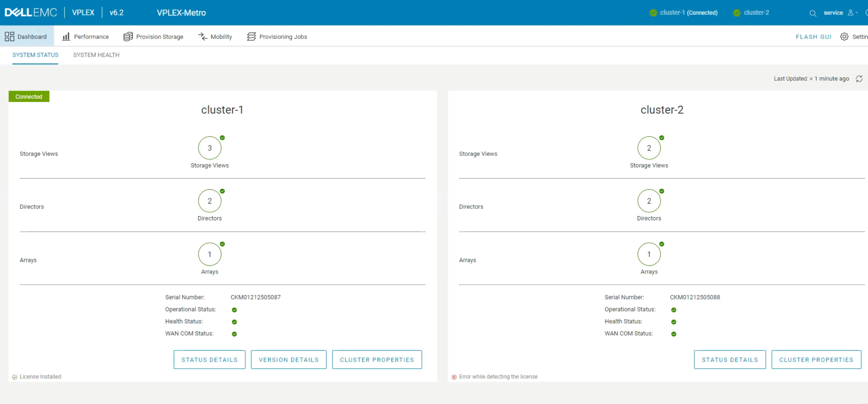
Task: Expand the service user account dropdown
Action: [x=853, y=13]
